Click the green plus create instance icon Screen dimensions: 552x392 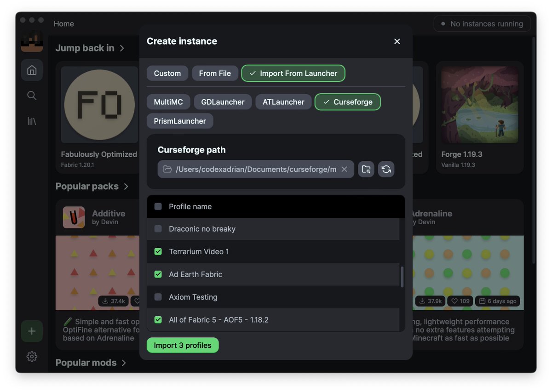pos(32,331)
